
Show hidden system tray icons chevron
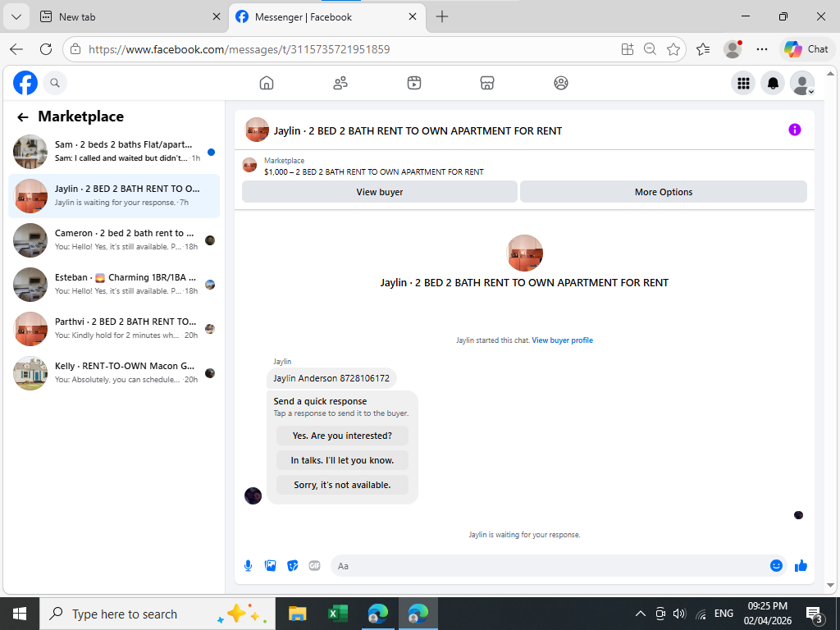tap(640, 614)
